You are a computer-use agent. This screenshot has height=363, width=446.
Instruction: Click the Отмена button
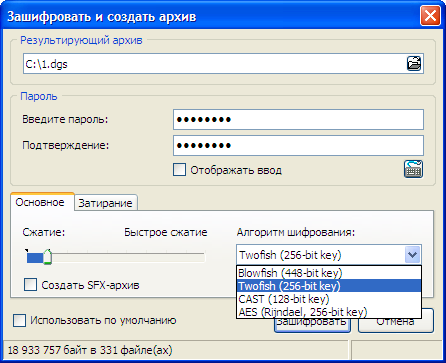pos(395,321)
